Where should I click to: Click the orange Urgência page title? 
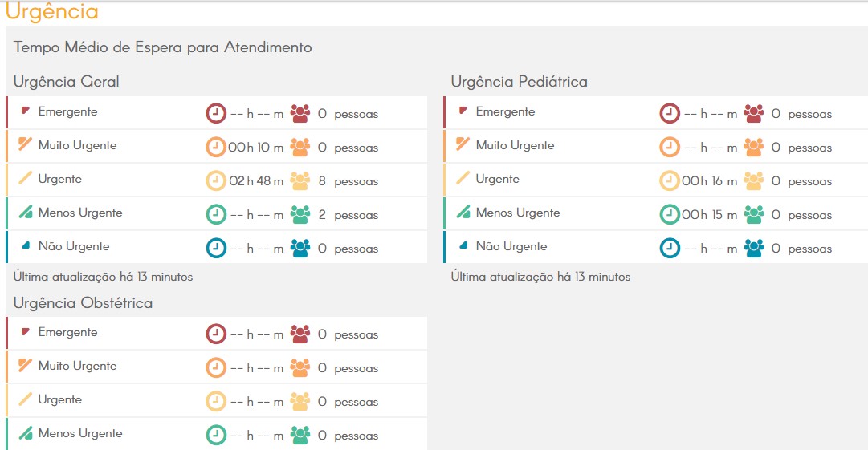(x=51, y=11)
